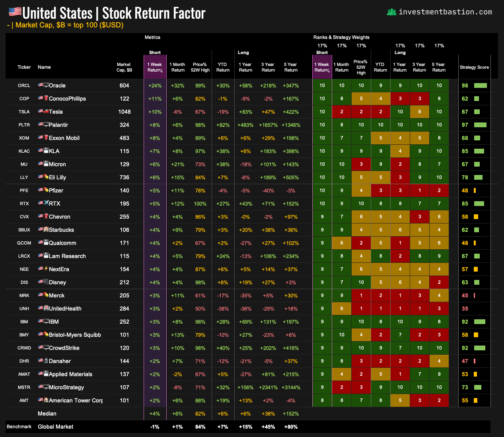
Task: Click the microscope icon beside Danaher
Action: point(46,361)
